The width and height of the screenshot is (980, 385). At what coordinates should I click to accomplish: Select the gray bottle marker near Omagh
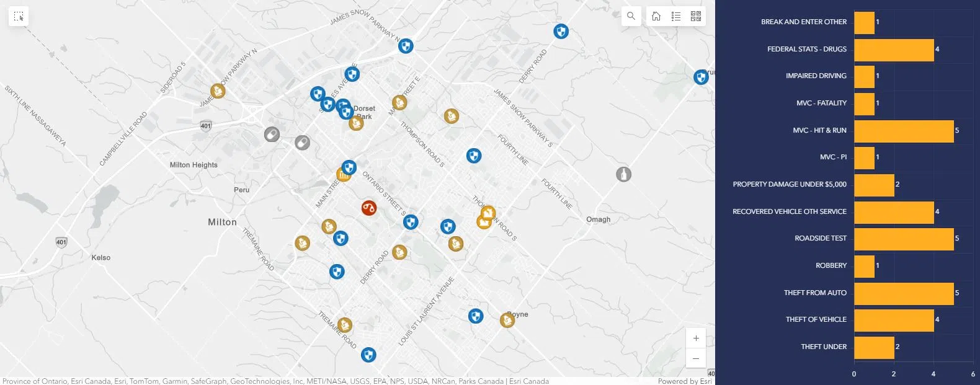(x=624, y=174)
